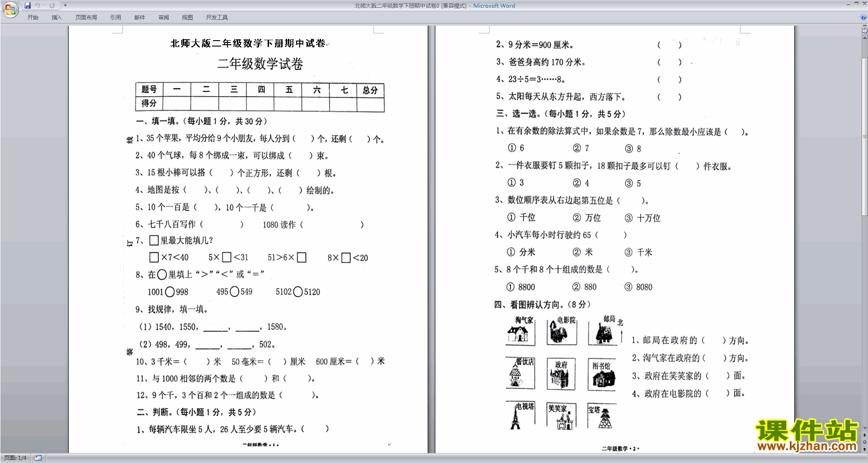The height and width of the screenshot is (463, 868).
Task: Switch to the 视图 tab
Action: coord(188,18)
